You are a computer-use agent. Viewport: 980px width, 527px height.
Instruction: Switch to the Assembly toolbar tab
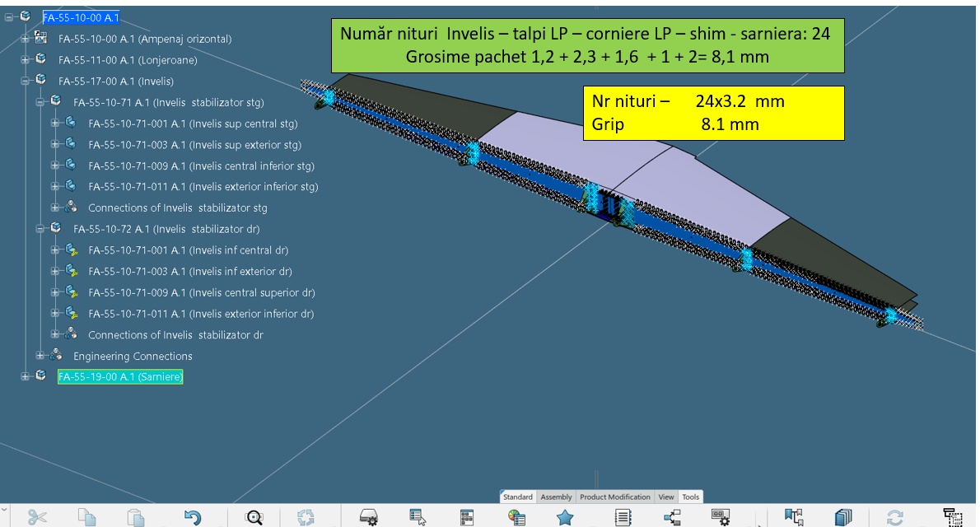point(556,497)
